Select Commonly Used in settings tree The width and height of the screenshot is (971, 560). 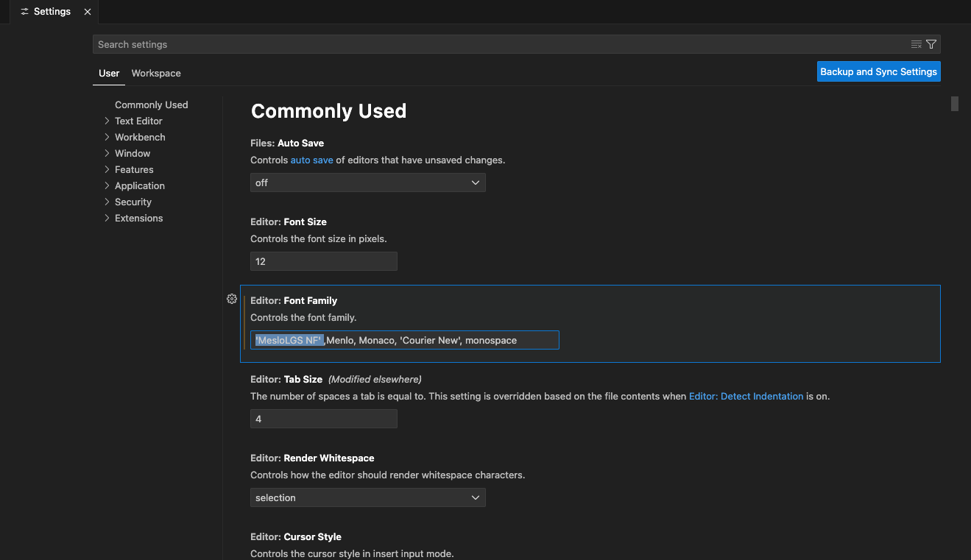tap(152, 104)
